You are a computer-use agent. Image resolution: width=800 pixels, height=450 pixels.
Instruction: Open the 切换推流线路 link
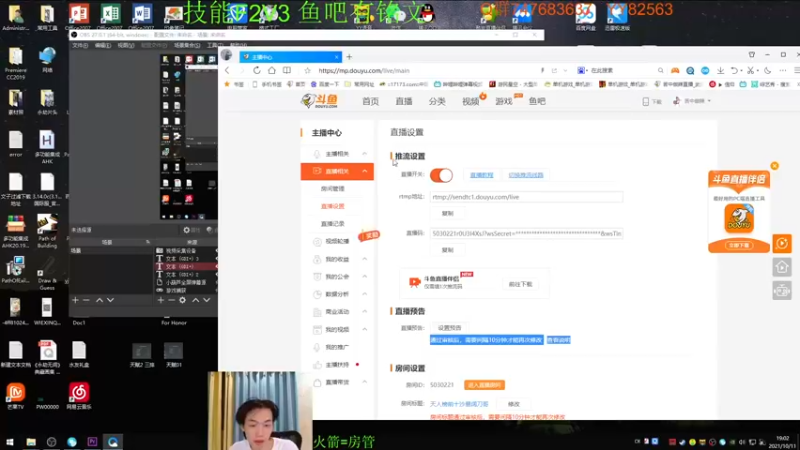pyautogui.click(x=526, y=175)
